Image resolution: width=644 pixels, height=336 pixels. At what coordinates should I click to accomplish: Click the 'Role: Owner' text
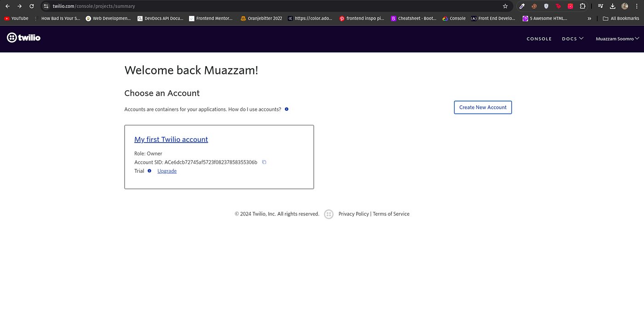(x=148, y=154)
